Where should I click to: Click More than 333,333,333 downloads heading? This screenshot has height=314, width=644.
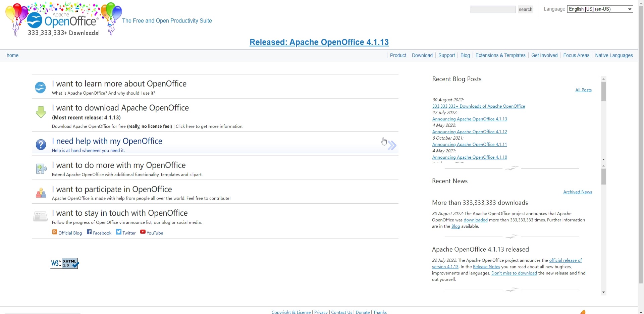(480, 203)
